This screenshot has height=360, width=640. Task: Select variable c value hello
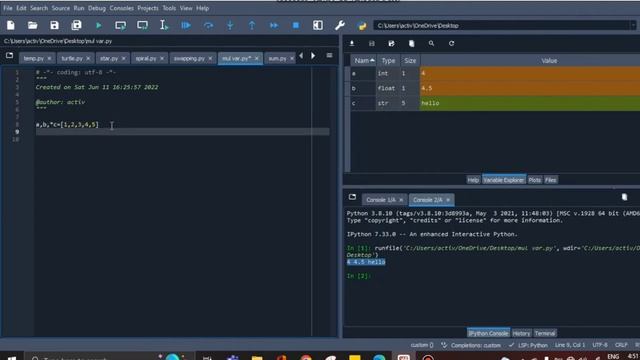point(530,103)
